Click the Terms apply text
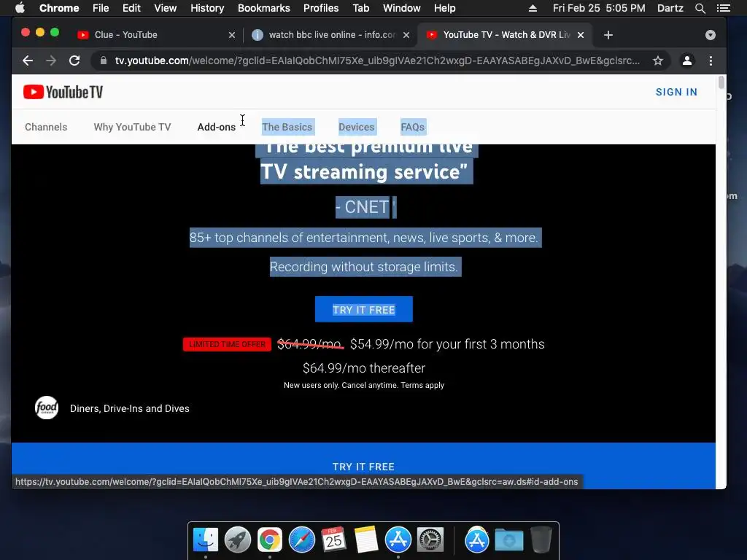This screenshot has height=560, width=747. point(422,385)
